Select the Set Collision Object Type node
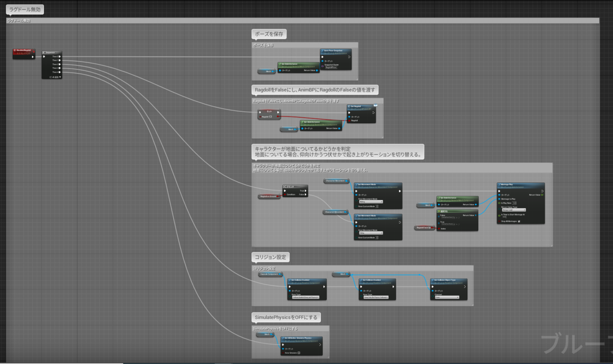This screenshot has height=364, width=613. click(x=448, y=288)
